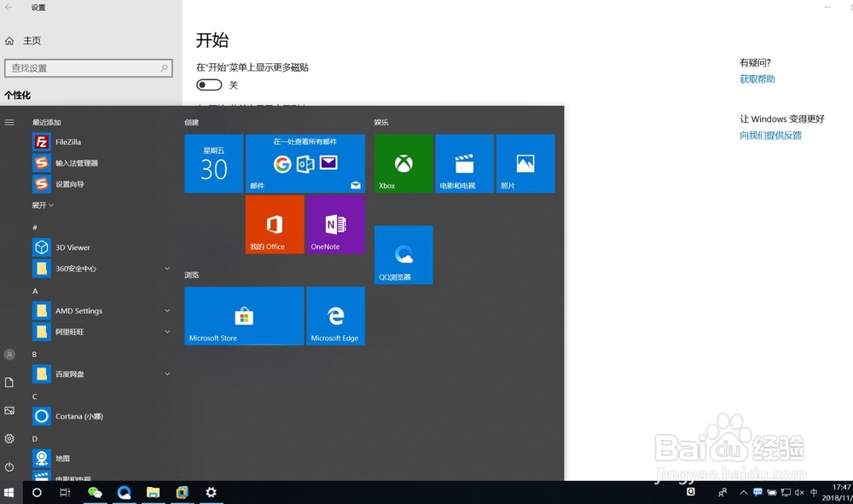This screenshot has width=853, height=504.
Task: Open 设置向导 from recently added
Action: (x=101, y=184)
